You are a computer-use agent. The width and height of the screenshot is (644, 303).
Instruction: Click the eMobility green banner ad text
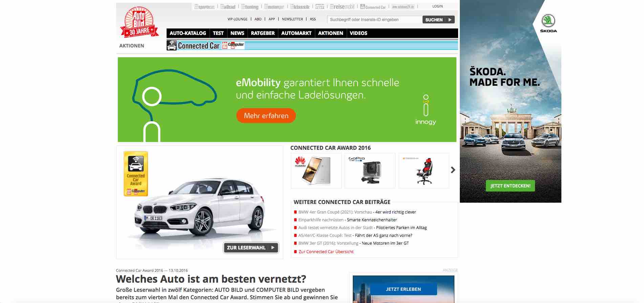coord(318,89)
